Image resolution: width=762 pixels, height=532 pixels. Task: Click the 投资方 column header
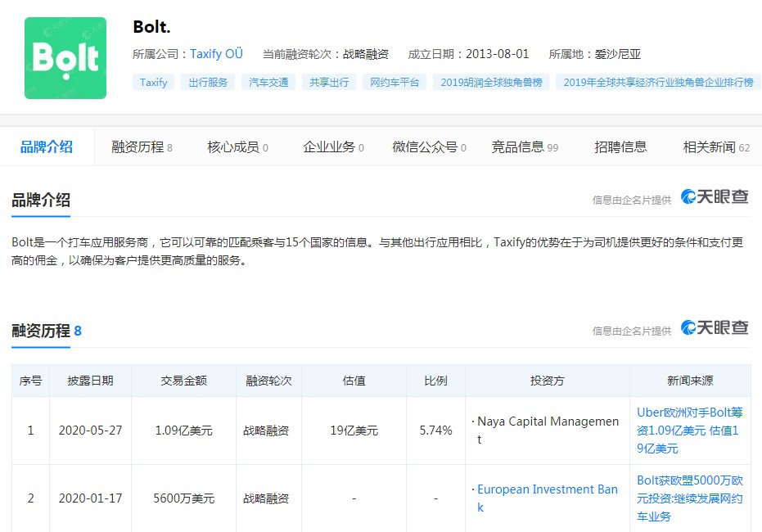548,381
